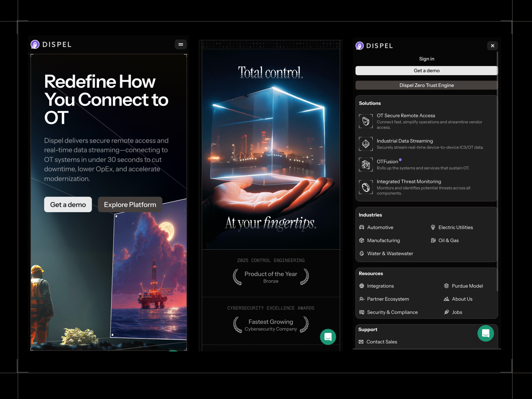Click the Security & Compliance icon
The image size is (532, 399).
click(362, 312)
